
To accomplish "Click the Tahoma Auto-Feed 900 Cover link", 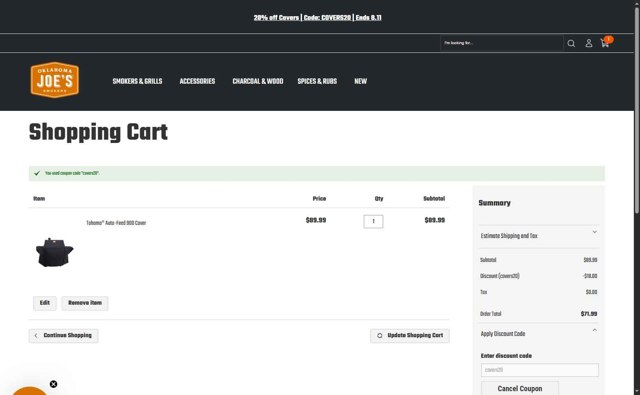I will [116, 223].
